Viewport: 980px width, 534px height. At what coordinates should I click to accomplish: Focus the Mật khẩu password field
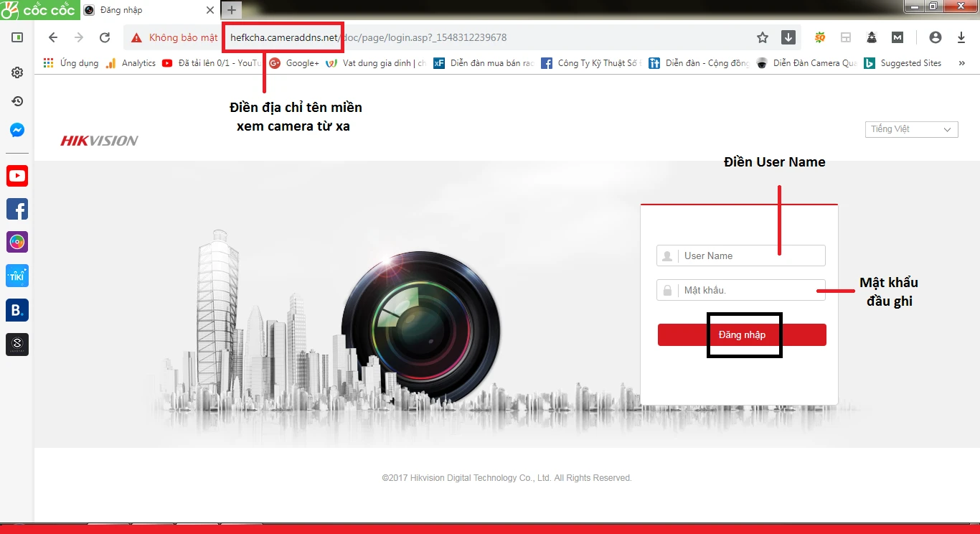click(x=740, y=290)
